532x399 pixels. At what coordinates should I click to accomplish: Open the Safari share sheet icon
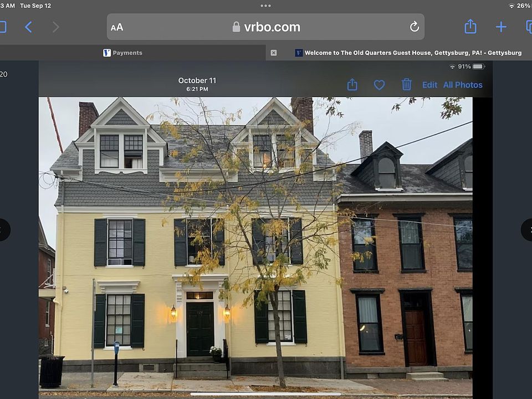pos(470,26)
